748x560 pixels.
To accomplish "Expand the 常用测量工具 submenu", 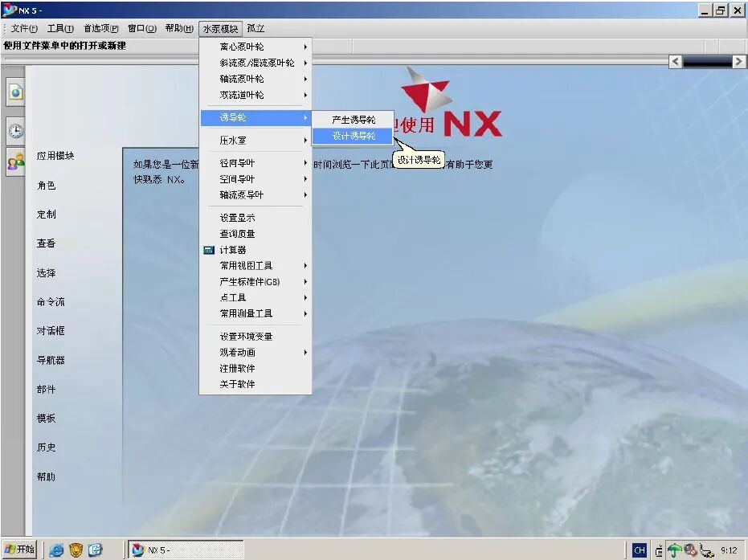I will [255, 313].
